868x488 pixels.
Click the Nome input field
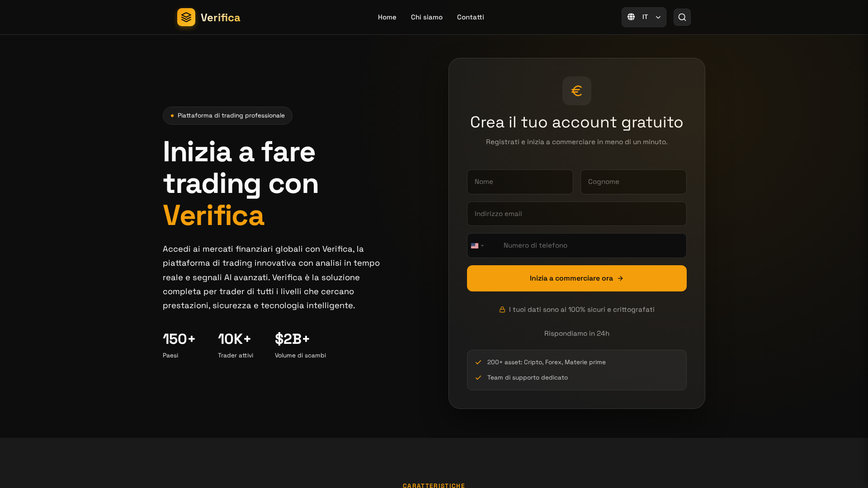520,182
